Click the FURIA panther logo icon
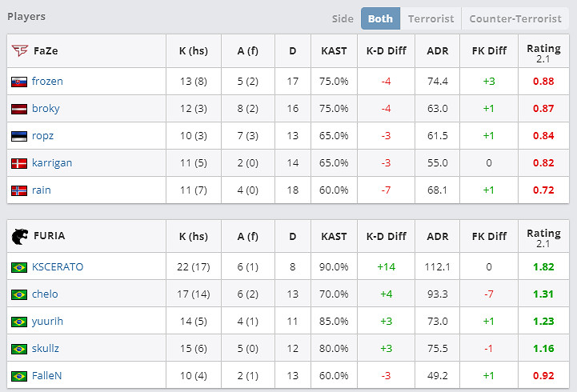 (19, 236)
